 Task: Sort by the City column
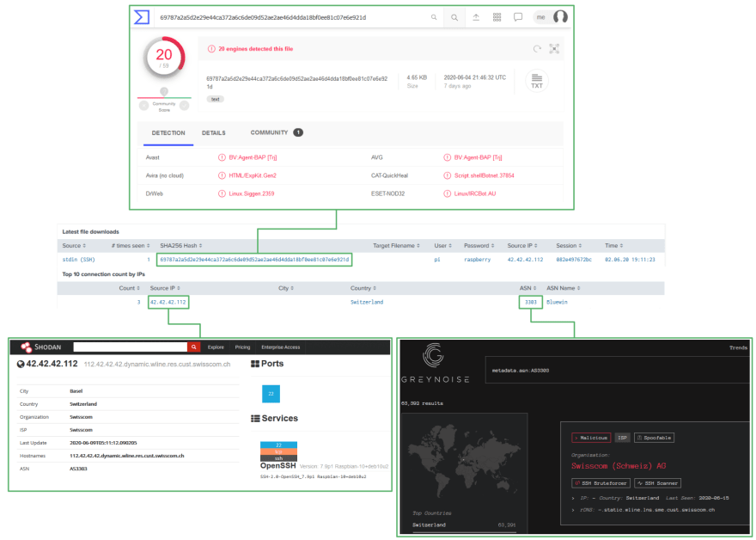click(286, 288)
